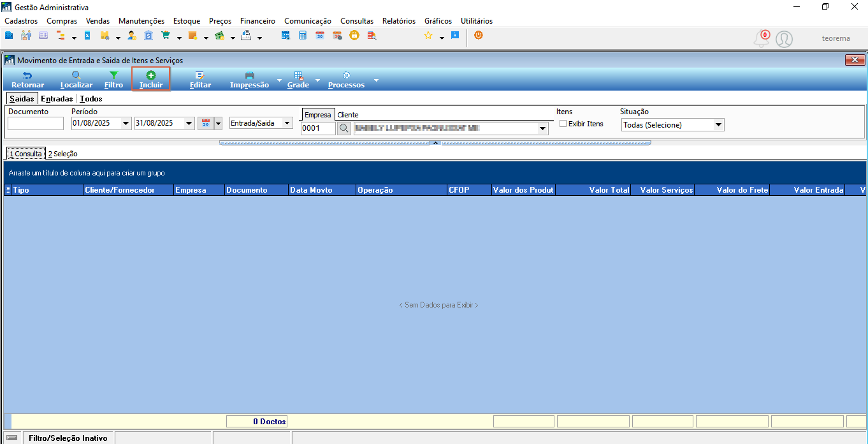Enable the Exibir Itens checkbox

pyautogui.click(x=563, y=124)
